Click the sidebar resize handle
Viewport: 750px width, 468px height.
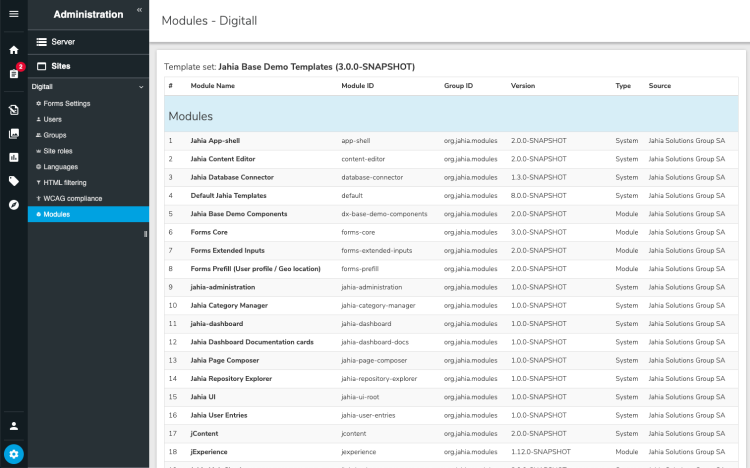coord(145,234)
